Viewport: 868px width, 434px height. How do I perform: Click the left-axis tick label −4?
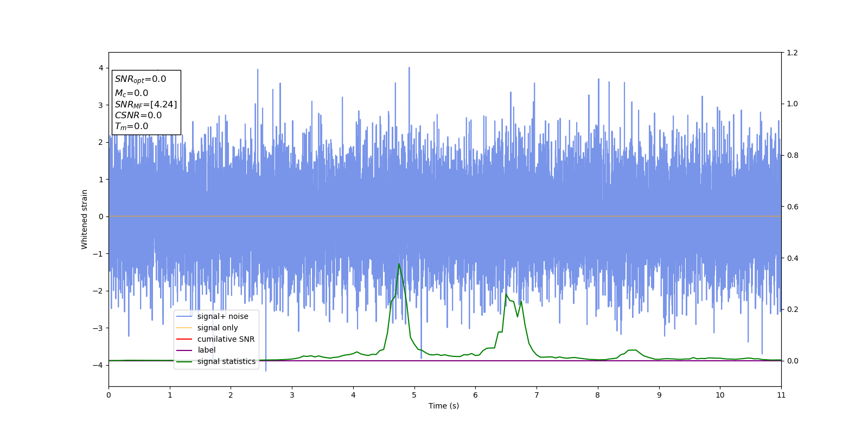point(98,365)
